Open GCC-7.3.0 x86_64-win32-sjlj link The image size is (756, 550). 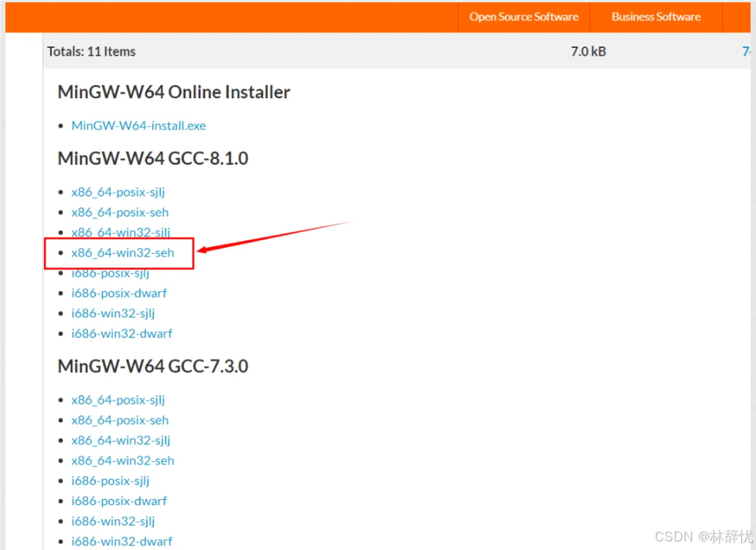coord(121,440)
